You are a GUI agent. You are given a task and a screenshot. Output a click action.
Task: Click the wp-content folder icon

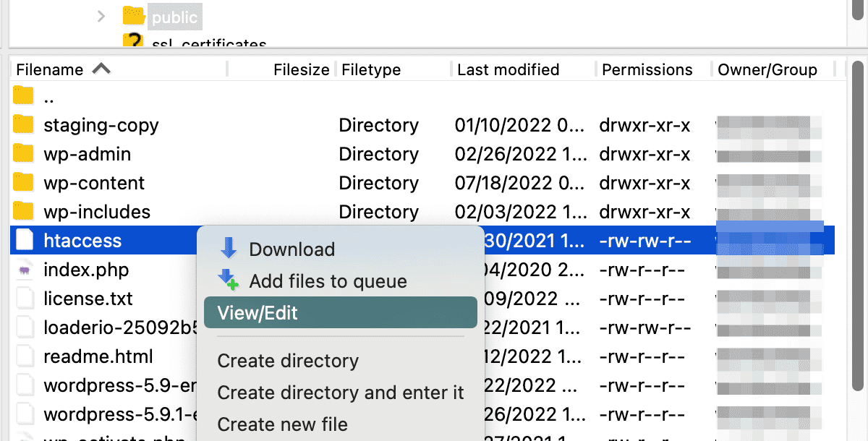[x=23, y=182]
